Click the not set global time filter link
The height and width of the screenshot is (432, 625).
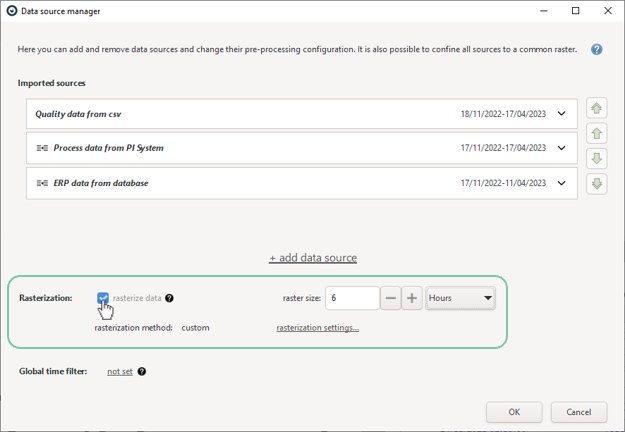(120, 371)
